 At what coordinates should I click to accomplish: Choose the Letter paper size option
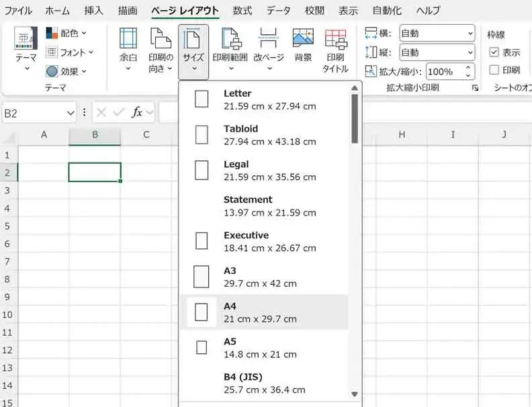[x=263, y=99]
